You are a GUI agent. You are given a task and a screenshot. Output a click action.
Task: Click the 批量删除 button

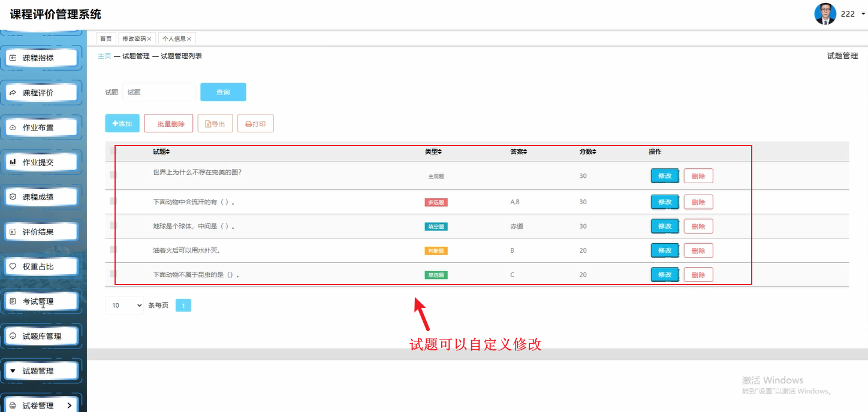(168, 123)
